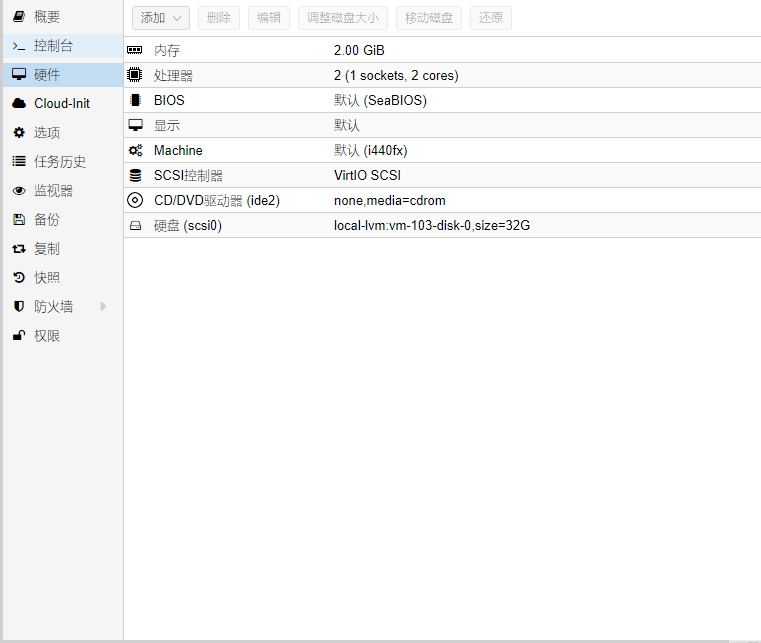Image resolution: width=761 pixels, height=643 pixels.
Task: Click the 默认 (i440fx) value
Action: tap(370, 150)
